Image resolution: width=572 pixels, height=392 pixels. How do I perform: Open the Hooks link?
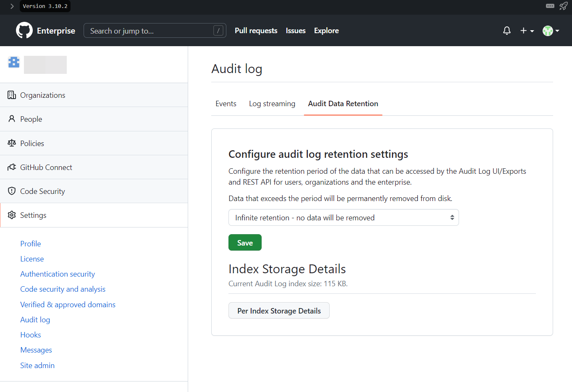click(31, 335)
